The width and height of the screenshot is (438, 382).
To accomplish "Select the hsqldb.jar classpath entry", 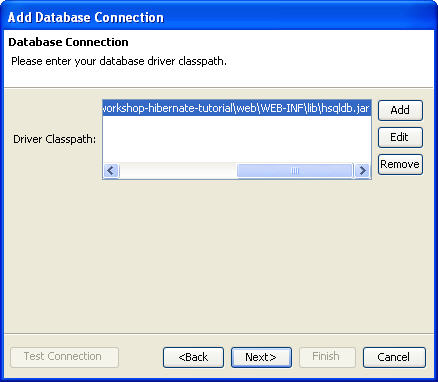I will (x=237, y=108).
